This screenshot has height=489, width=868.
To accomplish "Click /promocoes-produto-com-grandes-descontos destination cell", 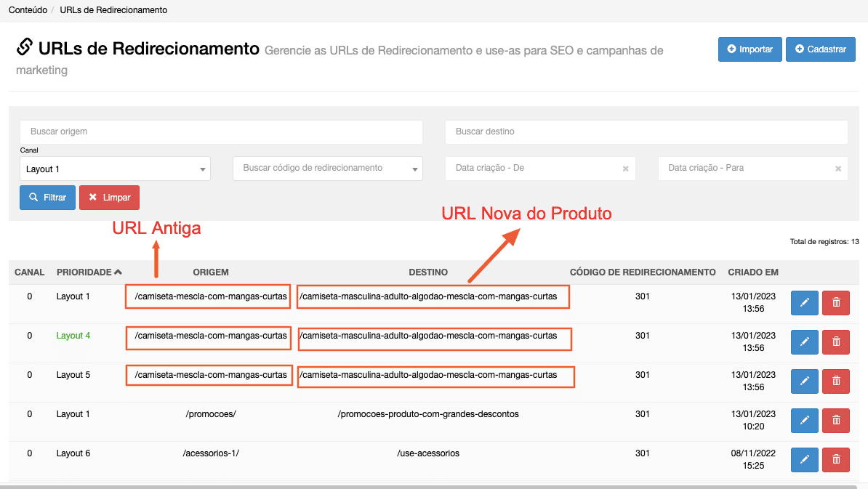I will pos(428,414).
